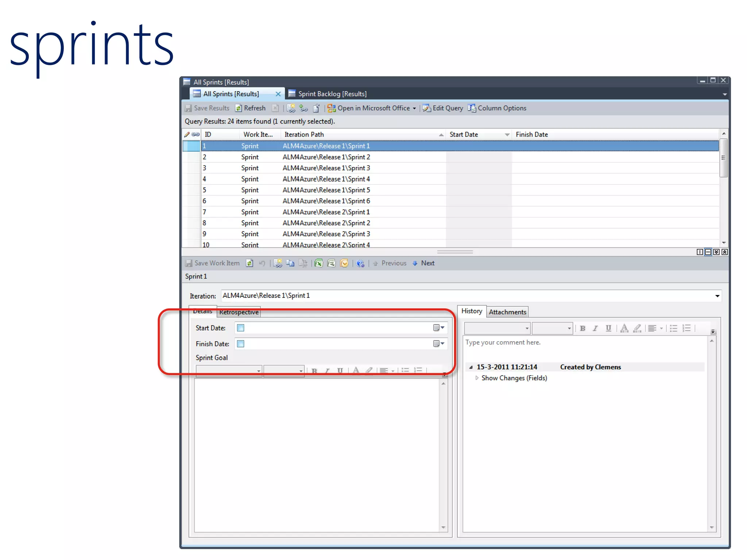
Task: Expand the Iteration path dropdown
Action: (x=717, y=296)
